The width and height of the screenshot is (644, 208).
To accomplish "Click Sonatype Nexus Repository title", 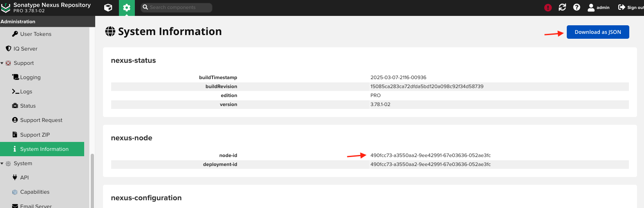I will [x=52, y=5].
